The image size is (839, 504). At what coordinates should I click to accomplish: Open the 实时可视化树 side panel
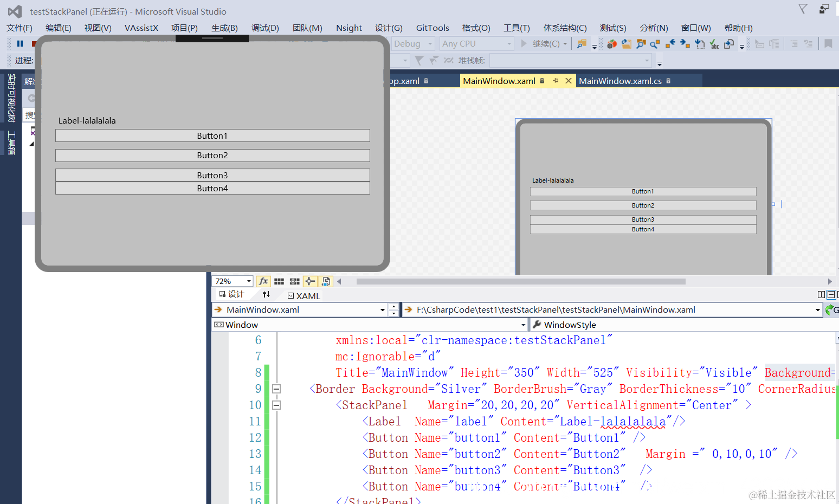pos(11,99)
